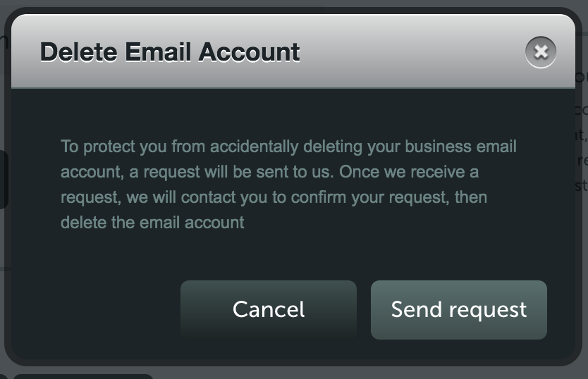Image resolution: width=588 pixels, height=379 pixels.
Task: Click the line 'request, we will contact you'
Action: point(274,197)
